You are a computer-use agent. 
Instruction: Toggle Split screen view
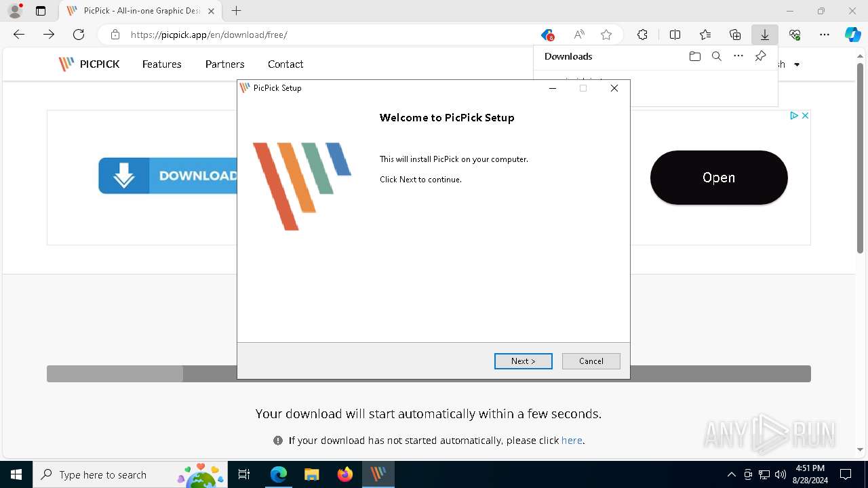coord(675,35)
